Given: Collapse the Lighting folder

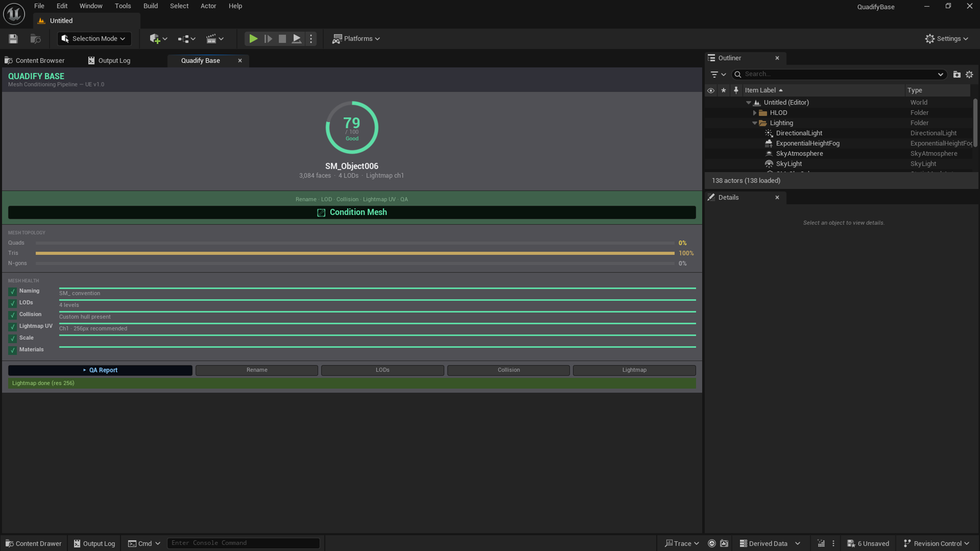Looking at the screenshot, I should coord(755,123).
